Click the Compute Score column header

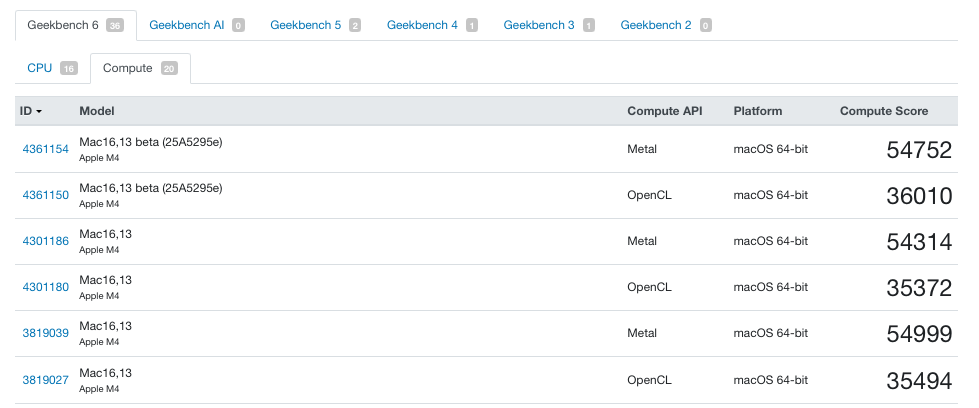(883, 111)
